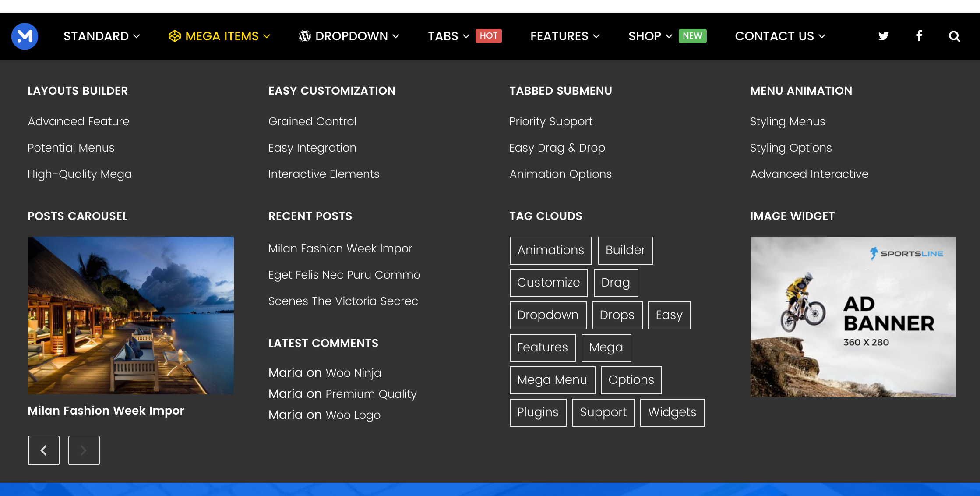Click the blue M site logo
The width and height of the screenshot is (980, 496).
[x=25, y=36]
